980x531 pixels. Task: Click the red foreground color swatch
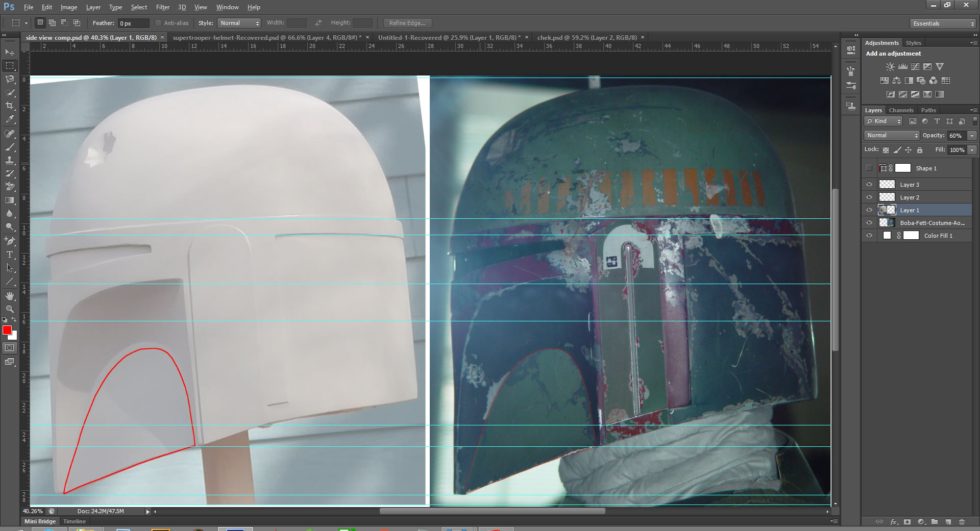pyautogui.click(x=7, y=330)
